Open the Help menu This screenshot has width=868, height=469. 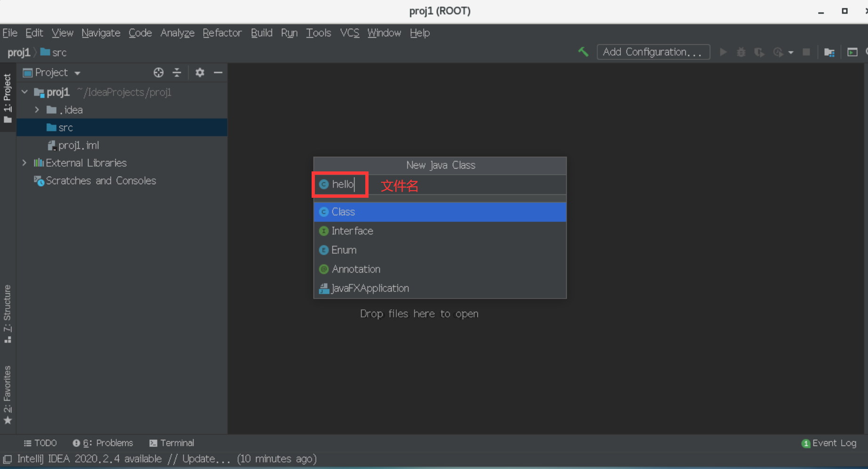click(420, 33)
